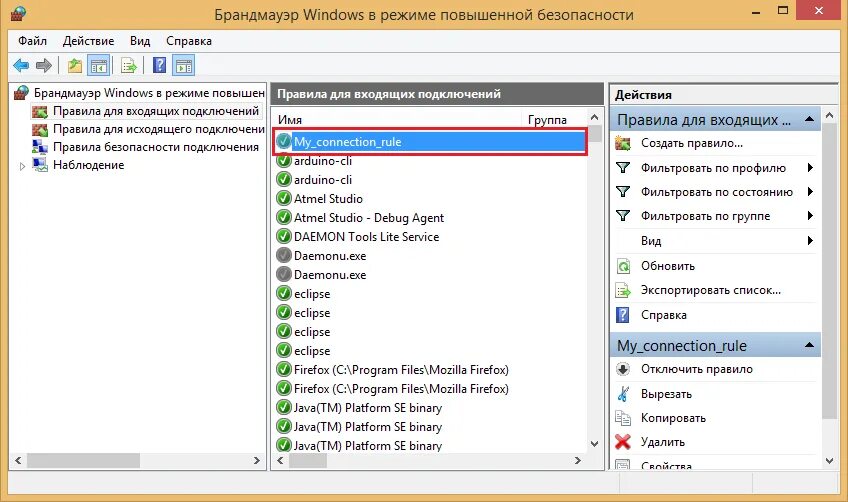
Task: Click Экспортировать список... action
Action: point(711,290)
